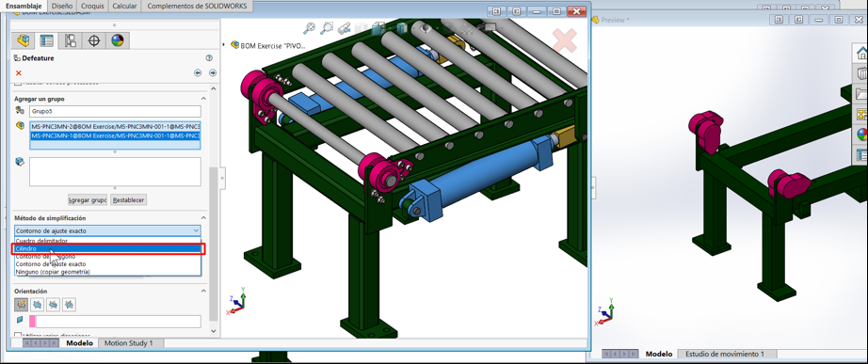
Task: Click the bodies selection icon beside empty box
Action: (x=20, y=162)
